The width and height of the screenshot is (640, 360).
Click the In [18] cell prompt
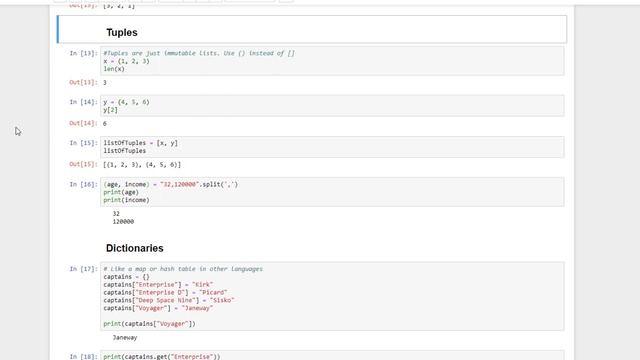(83, 356)
